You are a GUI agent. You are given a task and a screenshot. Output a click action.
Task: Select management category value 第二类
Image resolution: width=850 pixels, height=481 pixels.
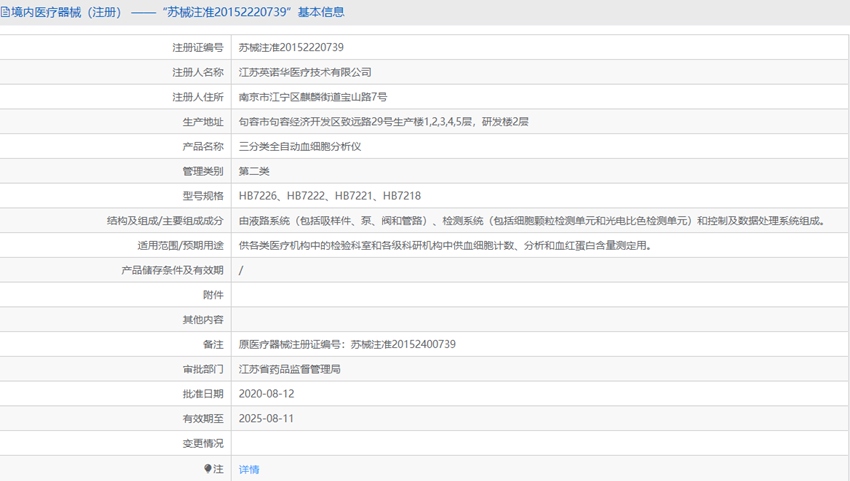click(x=254, y=171)
